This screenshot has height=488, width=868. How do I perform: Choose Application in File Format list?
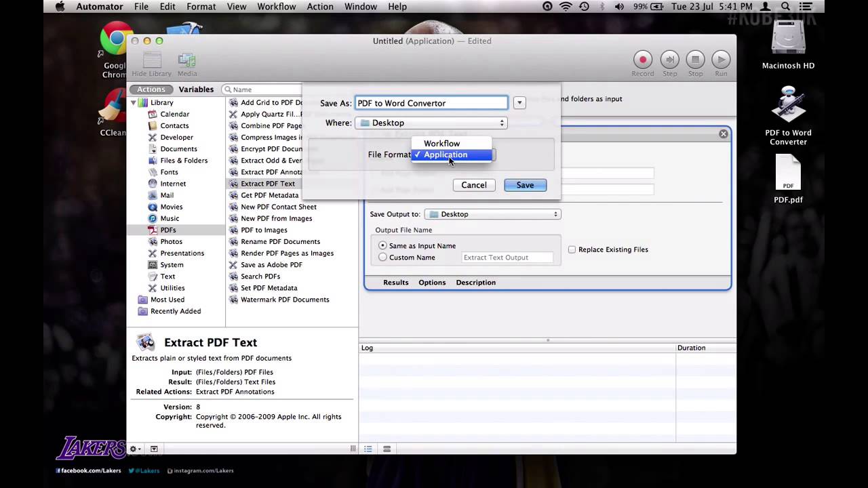click(451, 155)
